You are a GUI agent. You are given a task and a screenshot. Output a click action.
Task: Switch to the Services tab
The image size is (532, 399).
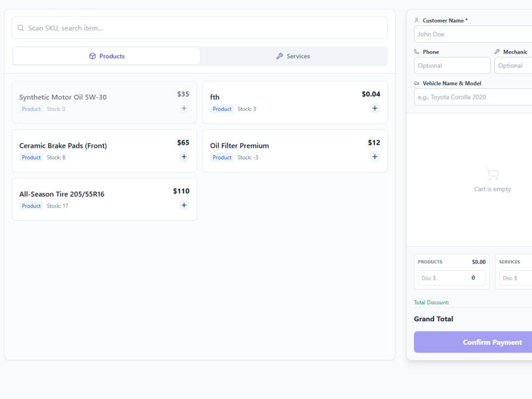tap(293, 56)
